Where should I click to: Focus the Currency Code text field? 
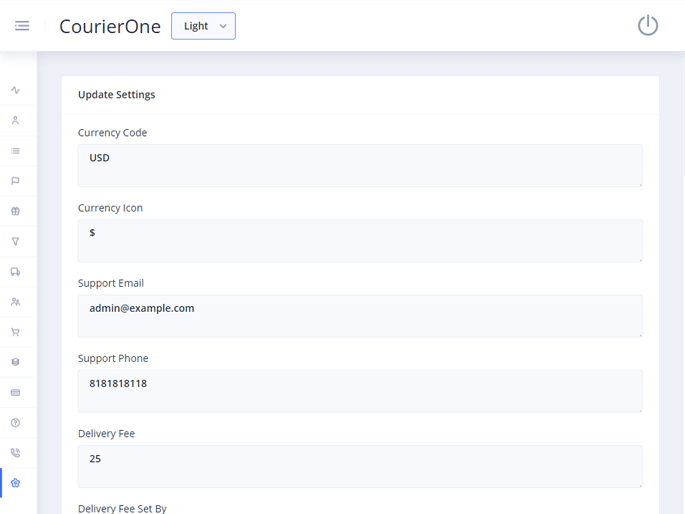pos(360,165)
